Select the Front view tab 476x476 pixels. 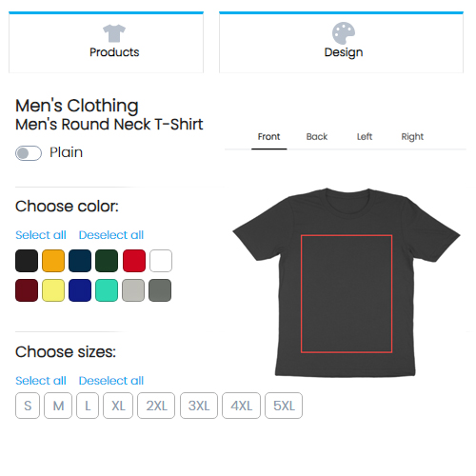(x=268, y=137)
